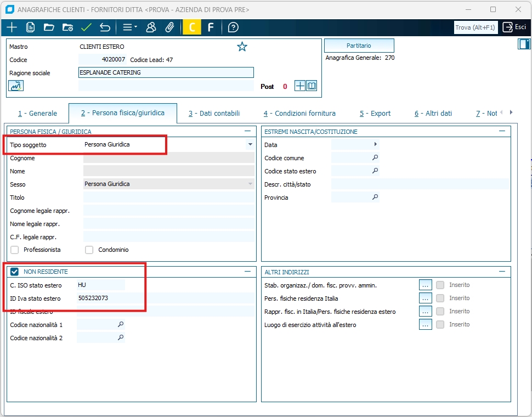The image size is (532, 417).
Task: Switch to the 3 - Dati contabili tab
Action: pyautogui.click(x=214, y=114)
